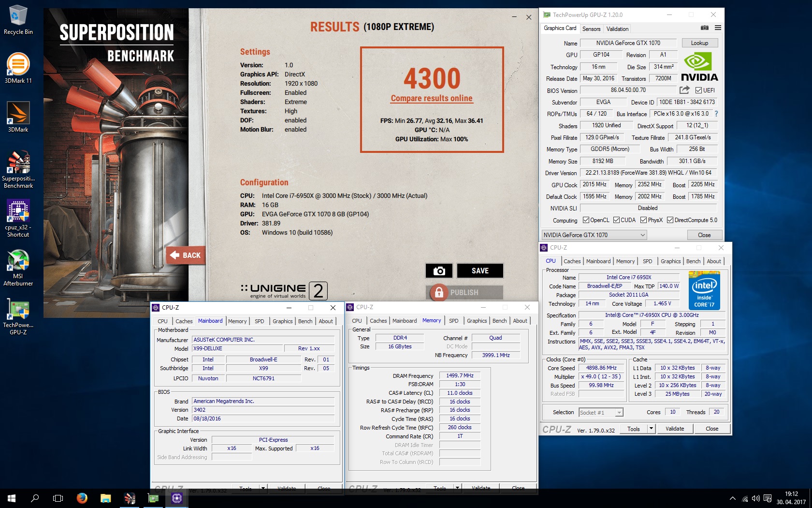
Task: Click the SAVE button in Superposition
Action: [480, 271]
